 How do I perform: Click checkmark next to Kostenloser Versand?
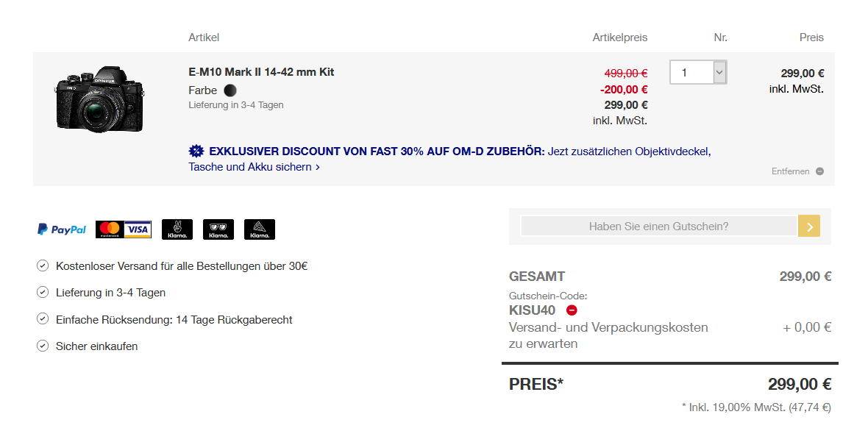click(43, 265)
